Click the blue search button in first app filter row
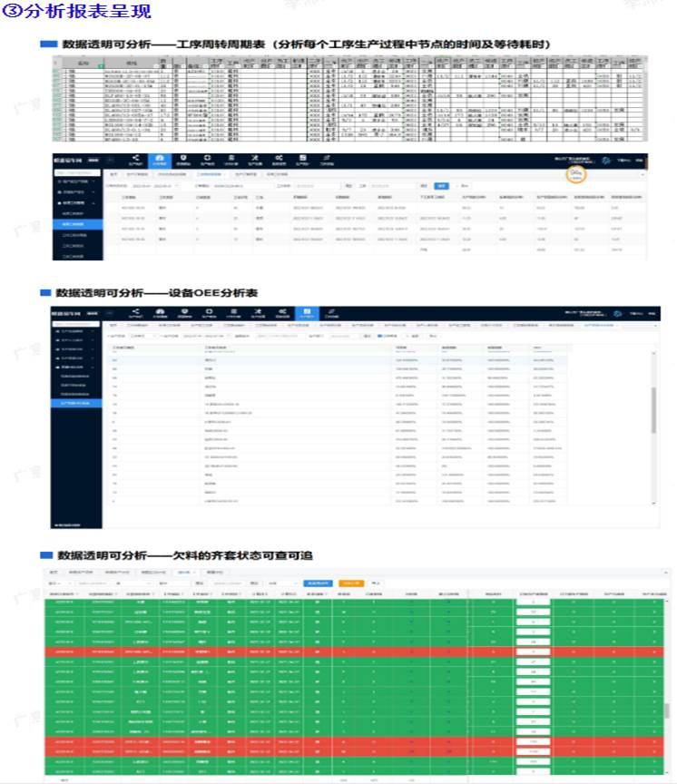This screenshot has height=784, width=677. point(441,185)
